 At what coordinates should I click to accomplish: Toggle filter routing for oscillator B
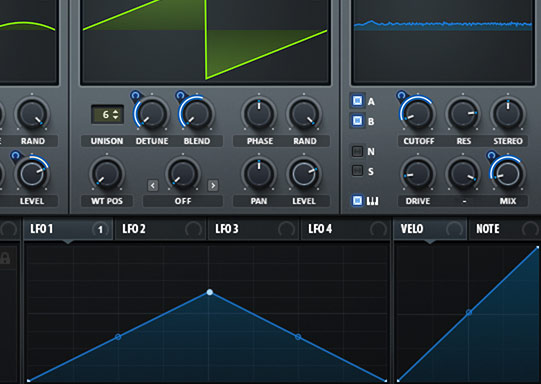(357, 120)
